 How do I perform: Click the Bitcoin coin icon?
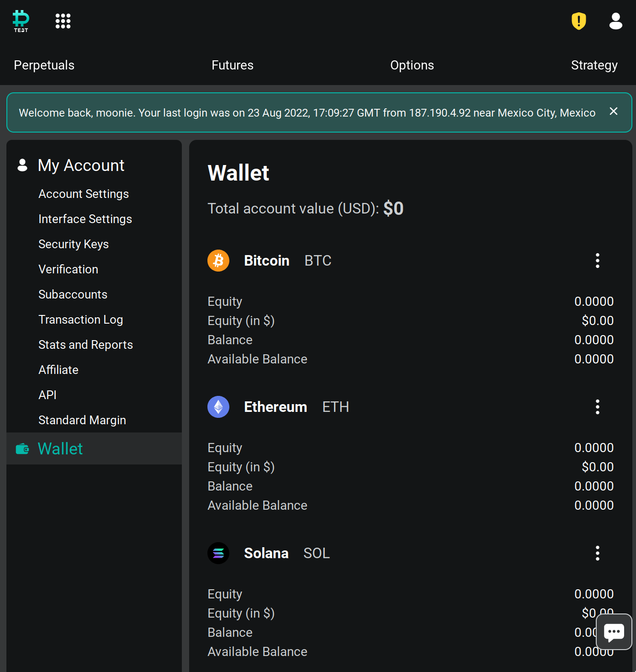click(x=218, y=261)
